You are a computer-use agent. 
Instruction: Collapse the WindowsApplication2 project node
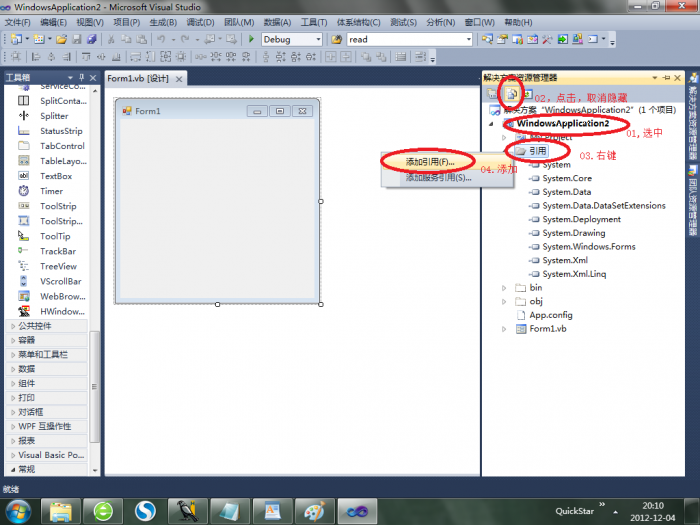(491, 124)
